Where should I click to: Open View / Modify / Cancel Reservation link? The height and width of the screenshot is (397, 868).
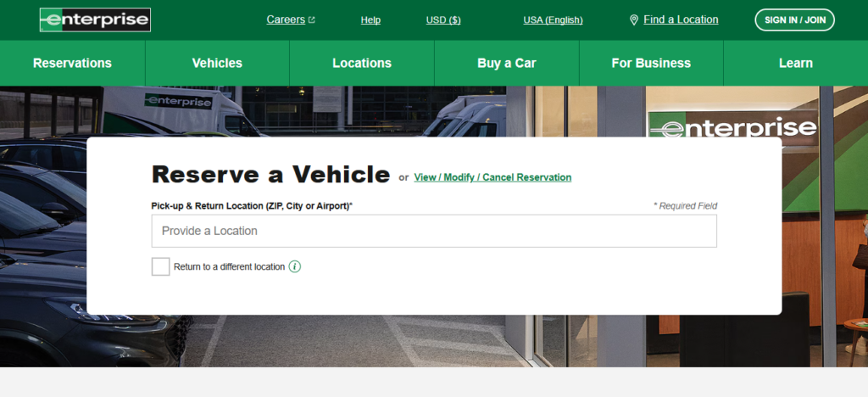(492, 177)
